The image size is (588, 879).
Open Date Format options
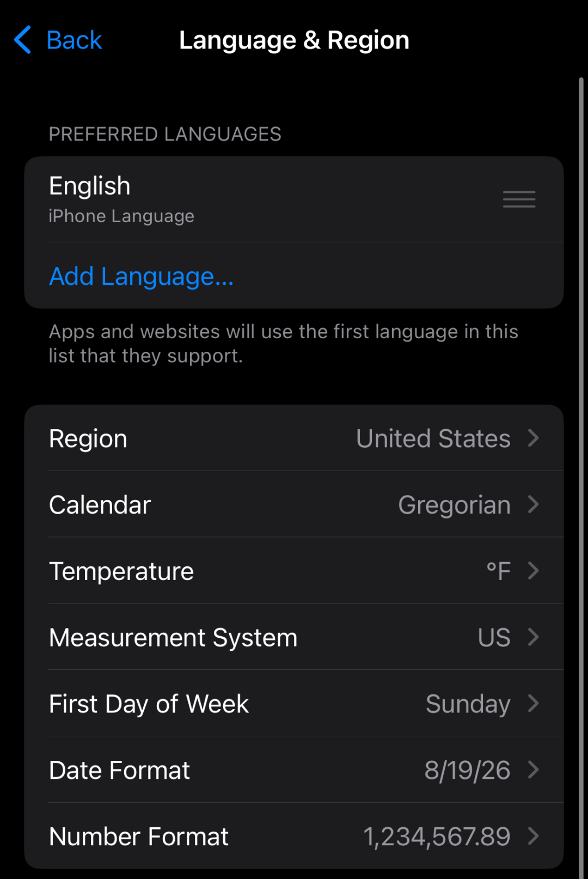tap(294, 770)
